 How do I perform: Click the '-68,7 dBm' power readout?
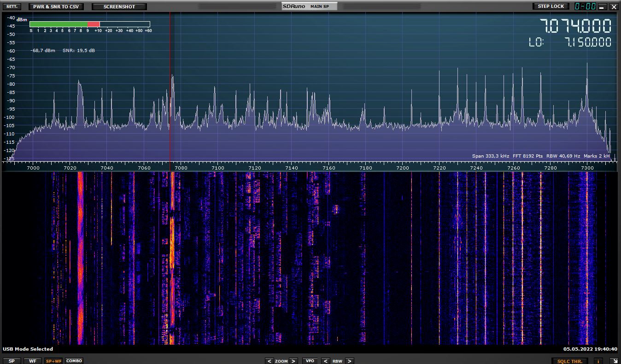[43, 50]
